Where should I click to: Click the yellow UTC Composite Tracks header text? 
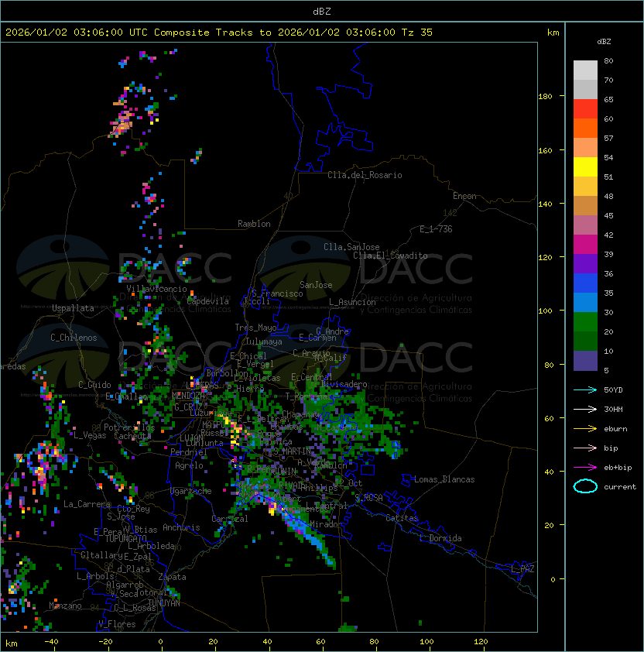pyautogui.click(x=219, y=33)
